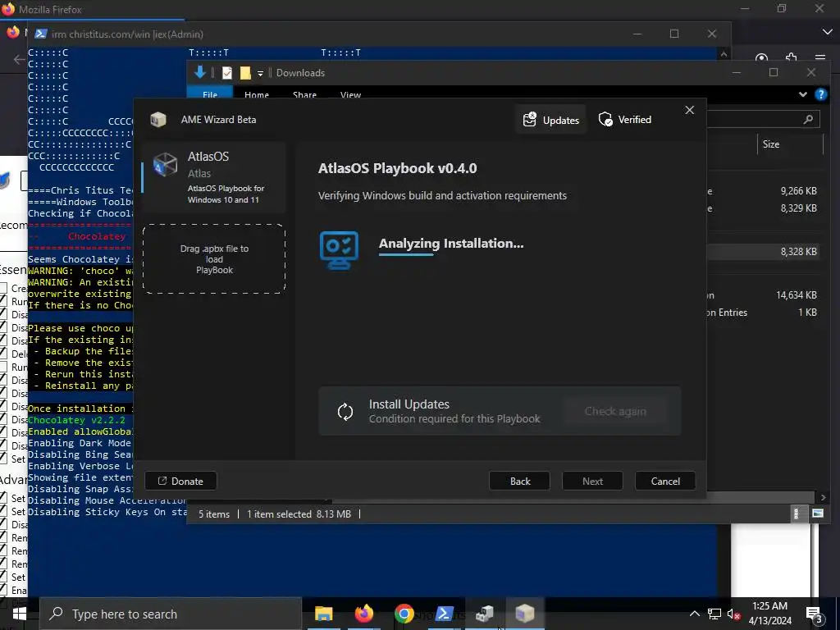
Task: Click the AME Wizard Beta cube logo
Action: [158, 120]
